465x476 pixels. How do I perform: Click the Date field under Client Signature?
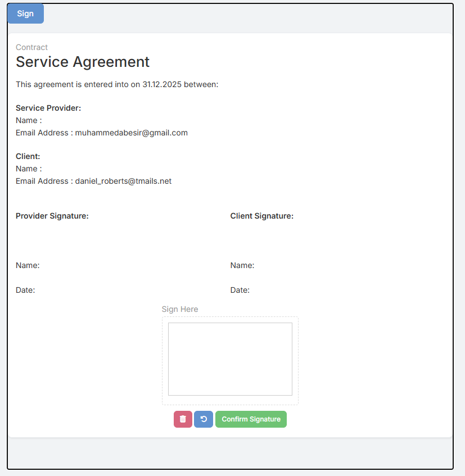(x=240, y=290)
